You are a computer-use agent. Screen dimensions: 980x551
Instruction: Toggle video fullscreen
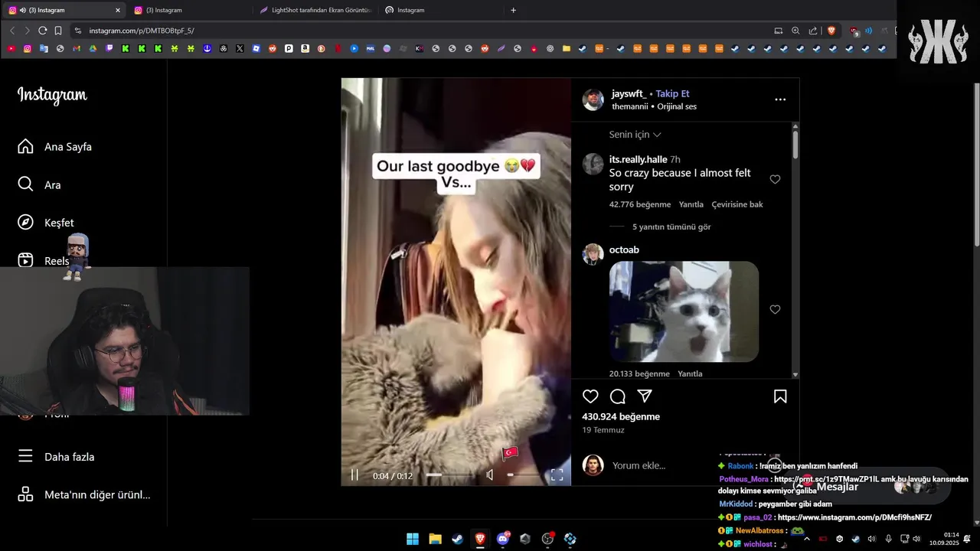coord(557,475)
